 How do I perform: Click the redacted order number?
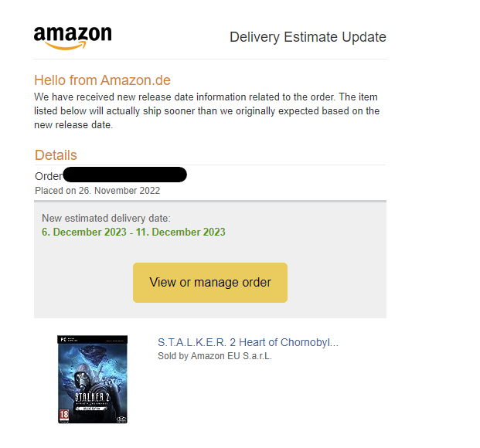tap(124, 175)
